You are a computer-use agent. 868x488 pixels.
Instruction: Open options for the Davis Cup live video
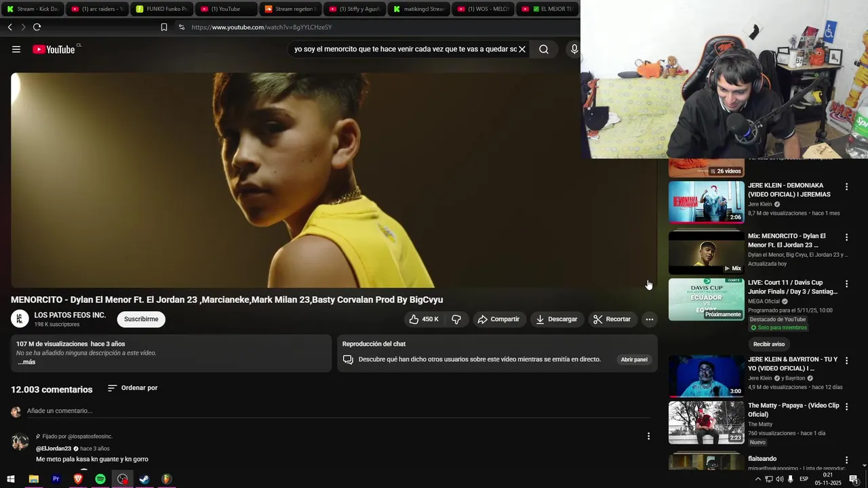[846, 284]
